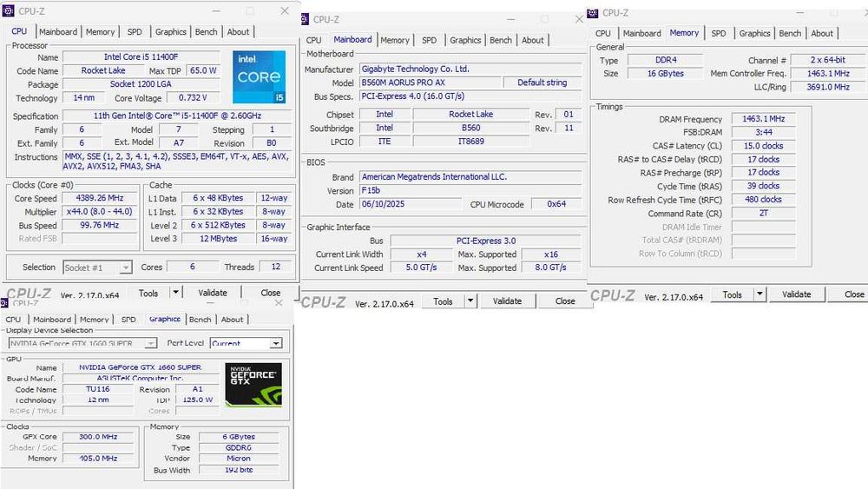Click motherboard model B560M AORUS PRO AX
Viewport: 868px width, 489px height.
pyautogui.click(x=431, y=83)
